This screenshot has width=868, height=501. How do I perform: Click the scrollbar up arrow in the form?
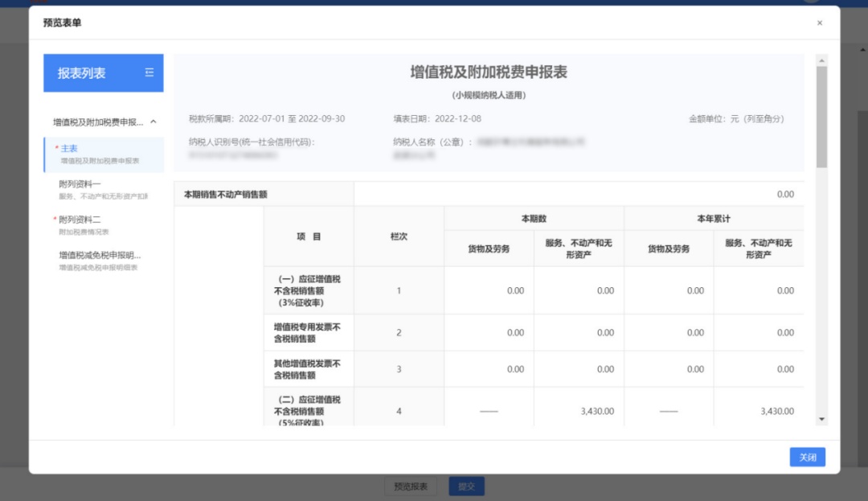coord(821,60)
